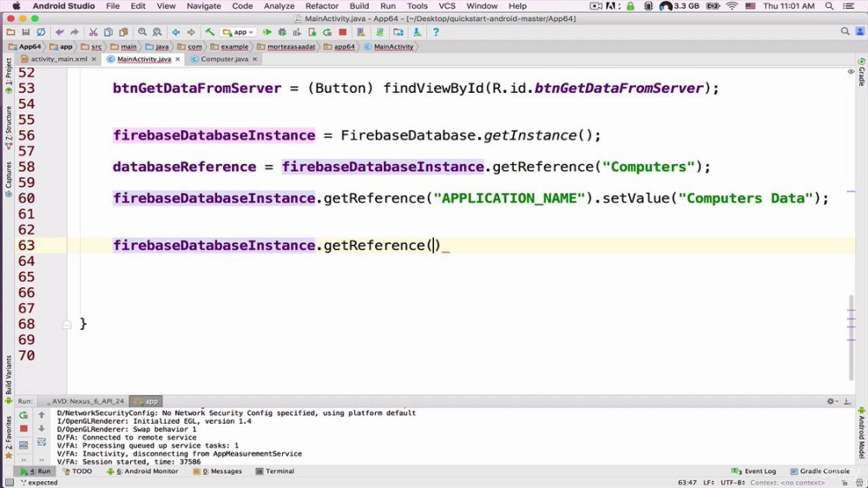Open the Refactor menu
The height and width of the screenshot is (488, 868).
click(x=322, y=5)
